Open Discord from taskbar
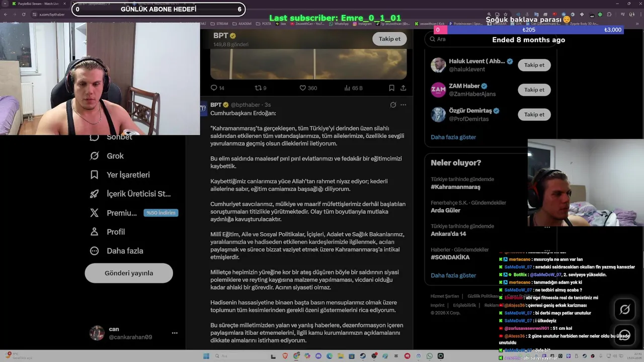 318,356
